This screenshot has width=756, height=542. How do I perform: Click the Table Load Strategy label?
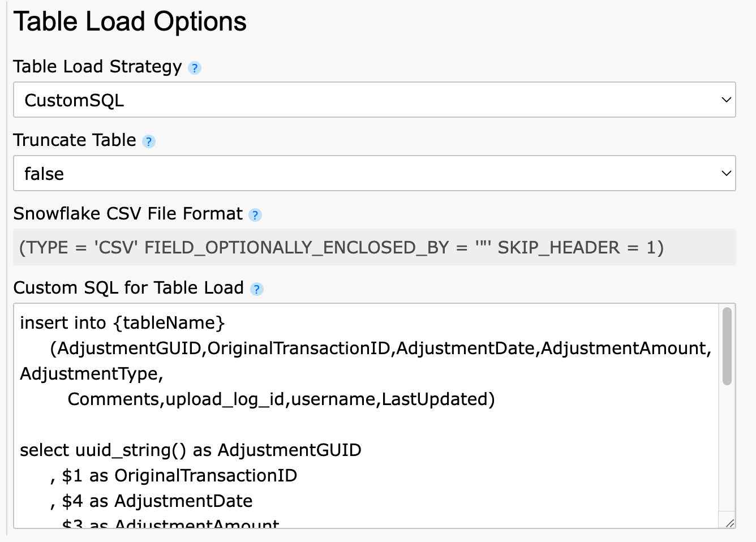(x=97, y=67)
